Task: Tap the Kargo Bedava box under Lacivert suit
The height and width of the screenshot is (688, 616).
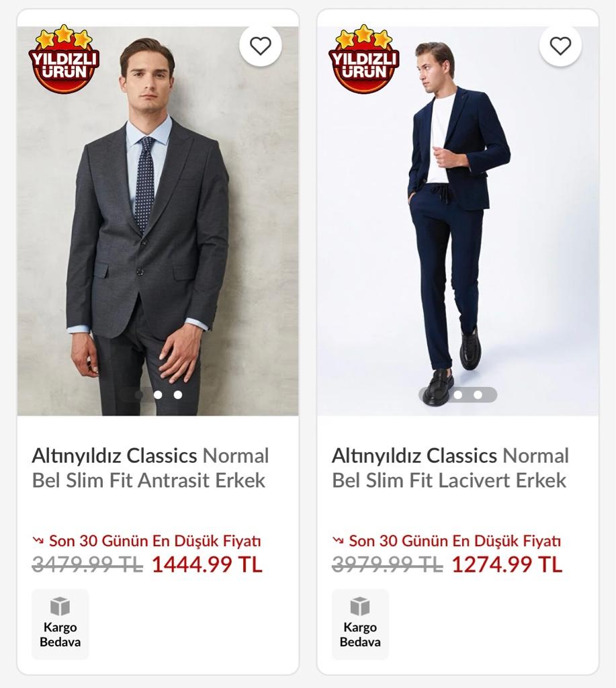Action: coord(360,624)
